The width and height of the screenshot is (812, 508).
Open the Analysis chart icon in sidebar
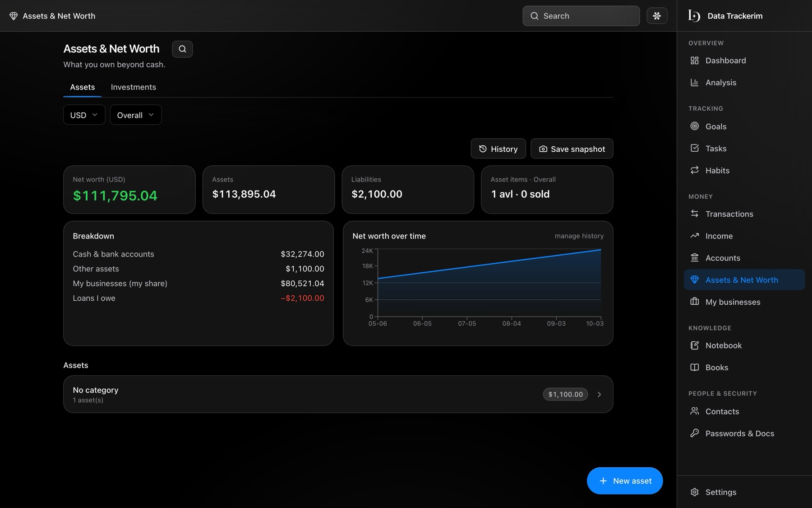click(x=695, y=83)
